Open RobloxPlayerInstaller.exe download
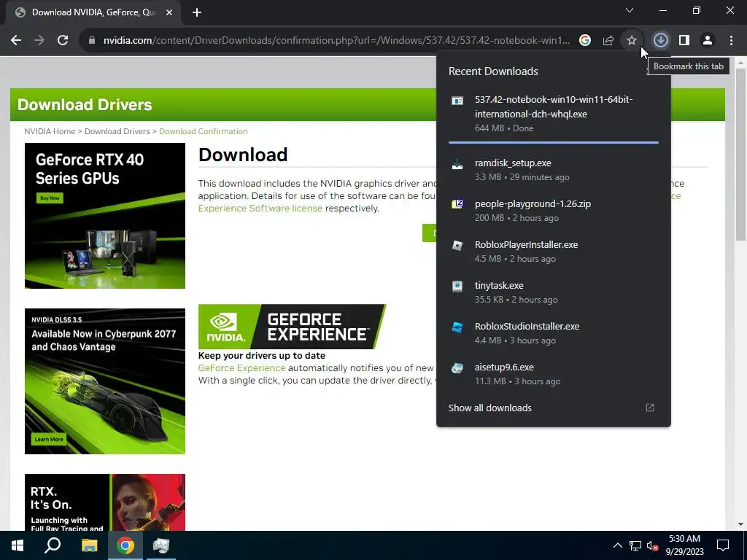This screenshot has width=747, height=560. (x=554, y=252)
